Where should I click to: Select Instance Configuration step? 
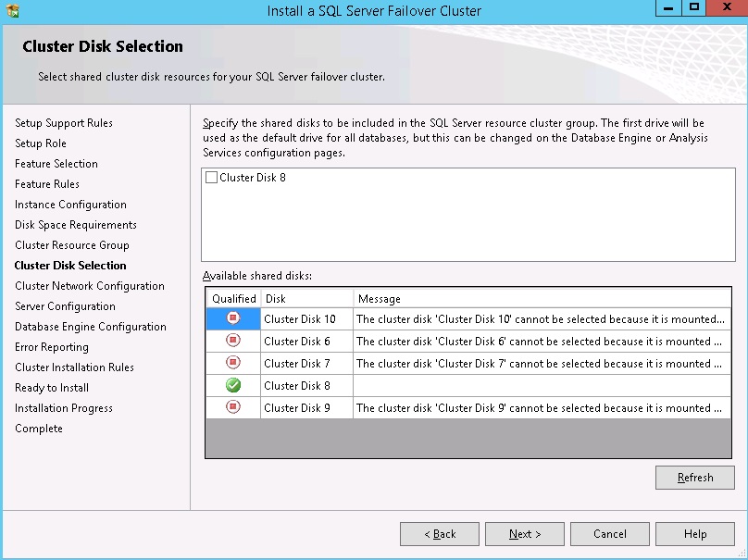[x=70, y=205]
